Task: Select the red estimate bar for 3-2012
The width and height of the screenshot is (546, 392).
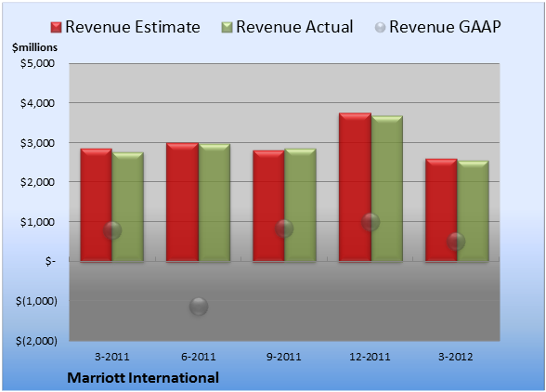Action: click(x=441, y=210)
